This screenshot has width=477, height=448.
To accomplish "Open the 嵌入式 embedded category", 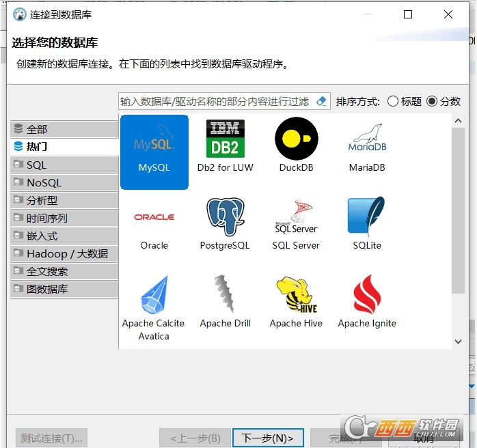I will pyautogui.click(x=64, y=236).
